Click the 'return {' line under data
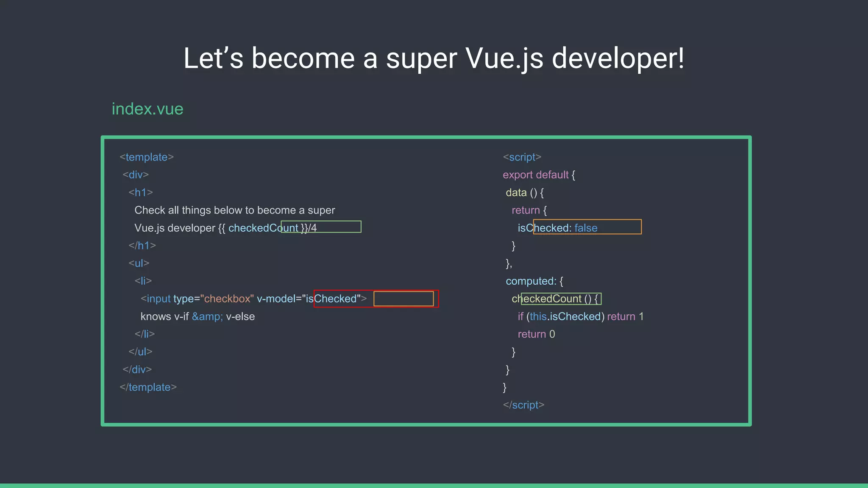 point(529,210)
